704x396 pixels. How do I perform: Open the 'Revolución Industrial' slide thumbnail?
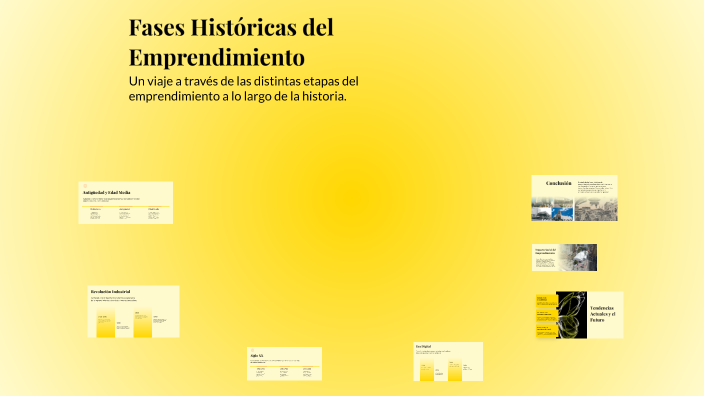[133, 312]
